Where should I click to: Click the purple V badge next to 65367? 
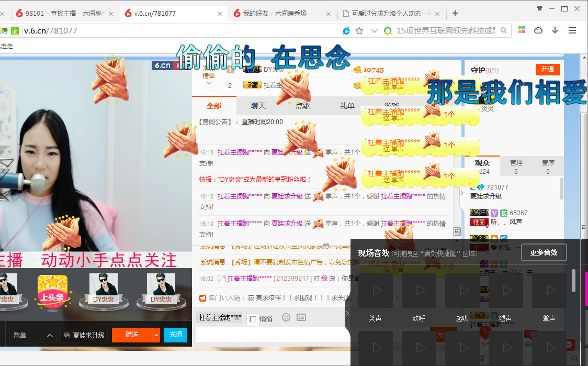(x=494, y=213)
